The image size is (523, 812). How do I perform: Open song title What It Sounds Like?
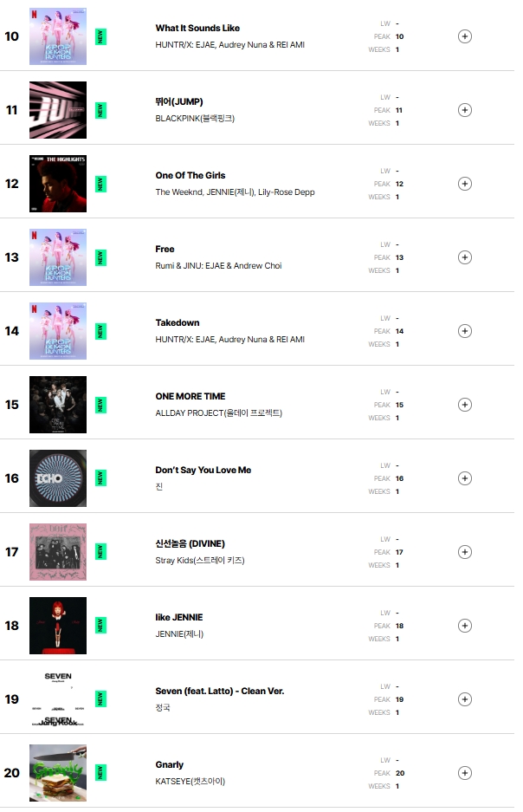197,29
